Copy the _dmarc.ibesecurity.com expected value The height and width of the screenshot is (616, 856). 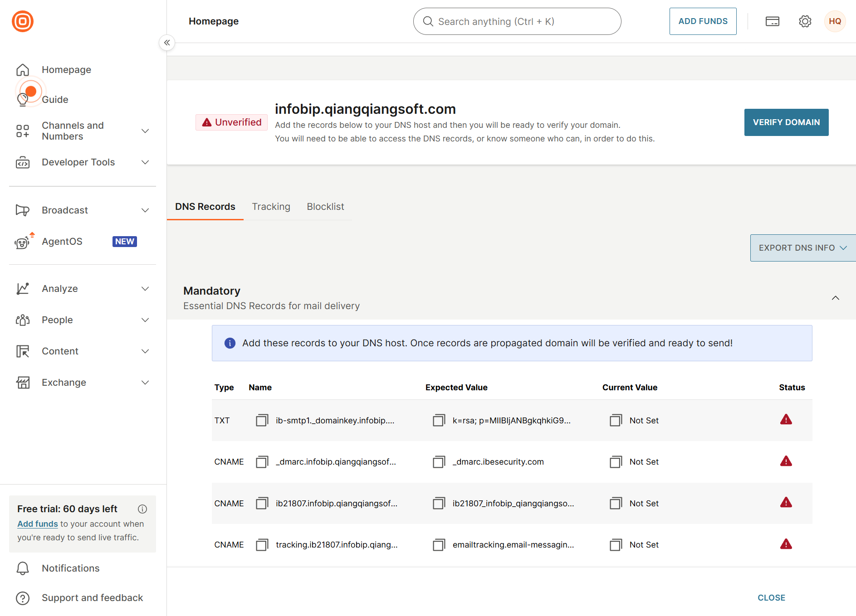pyautogui.click(x=439, y=462)
